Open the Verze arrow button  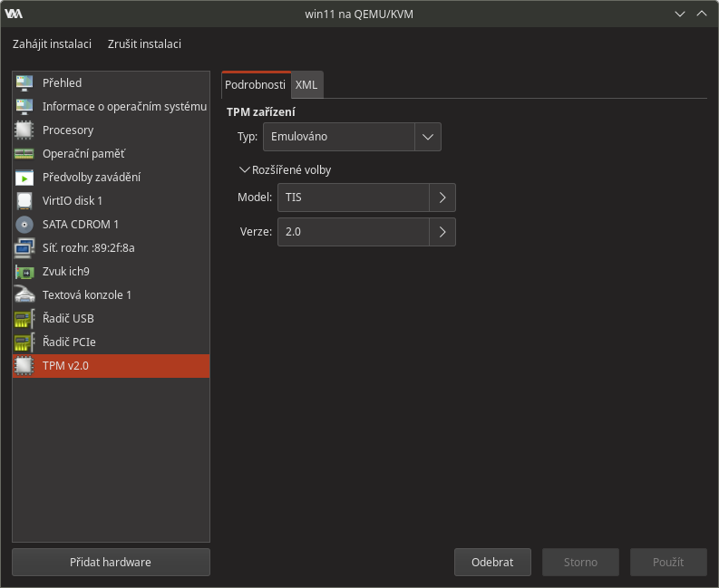click(442, 232)
